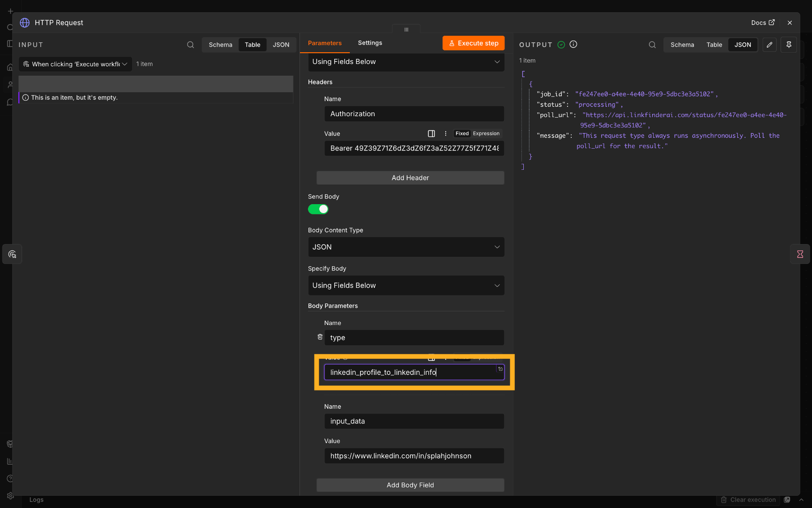This screenshot has width=812, height=508.
Task: Open the 'When clicking Execute workflow' dropdown
Action: 75,64
